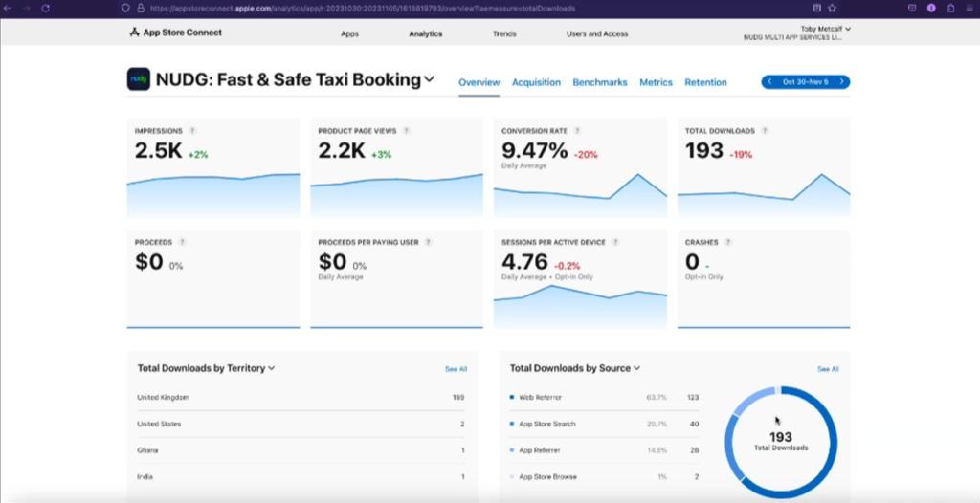The width and height of the screenshot is (980, 503).
Task: Click the shield tracking protection icon
Action: point(125,9)
